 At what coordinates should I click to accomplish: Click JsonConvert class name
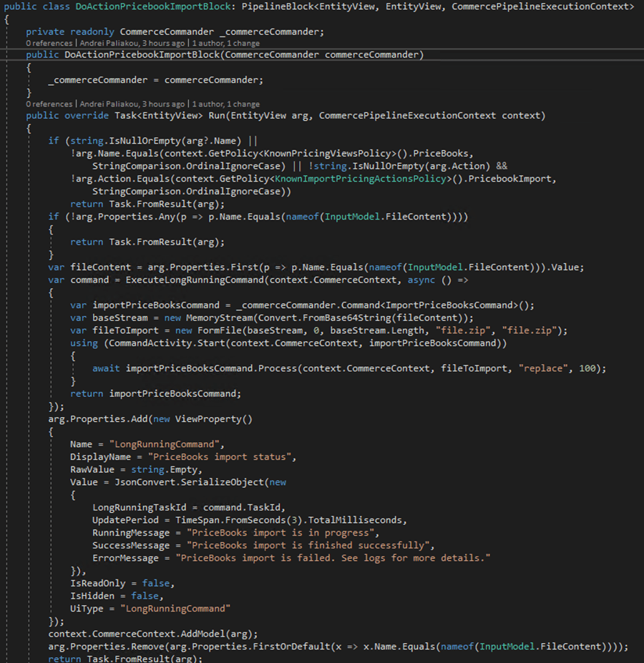coord(145,483)
